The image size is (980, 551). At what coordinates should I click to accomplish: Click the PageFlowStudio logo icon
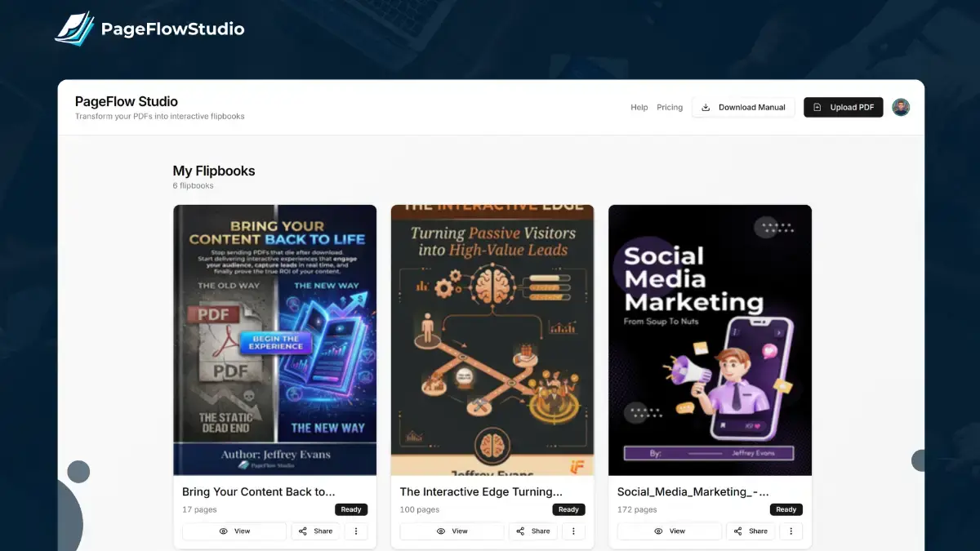[75, 29]
